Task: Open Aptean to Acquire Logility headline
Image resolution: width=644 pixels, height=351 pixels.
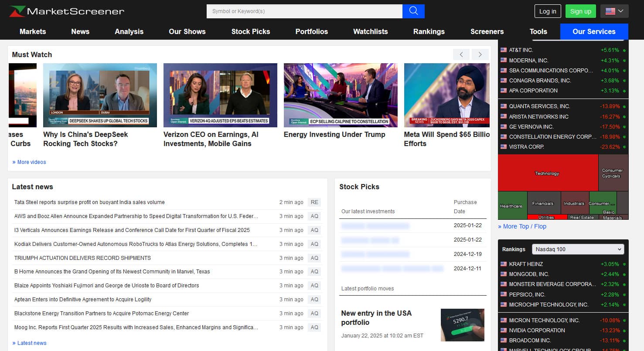Action: (83, 300)
